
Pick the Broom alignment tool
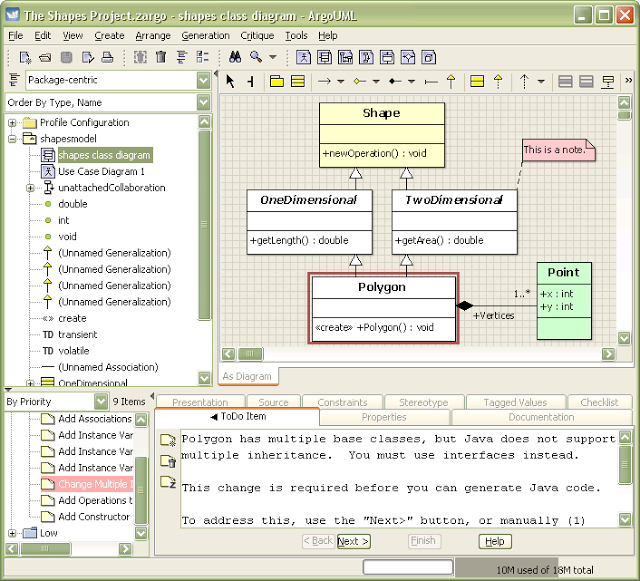point(251,81)
